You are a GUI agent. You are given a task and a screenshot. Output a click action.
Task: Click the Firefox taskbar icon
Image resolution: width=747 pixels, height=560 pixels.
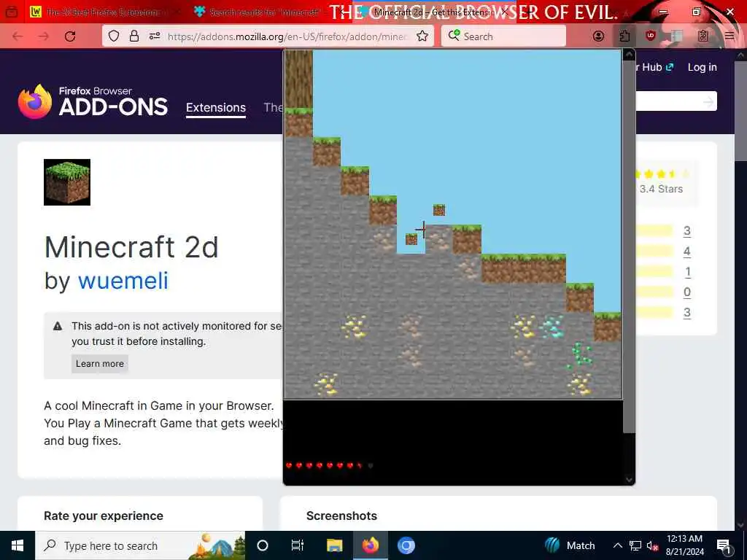coord(371,545)
